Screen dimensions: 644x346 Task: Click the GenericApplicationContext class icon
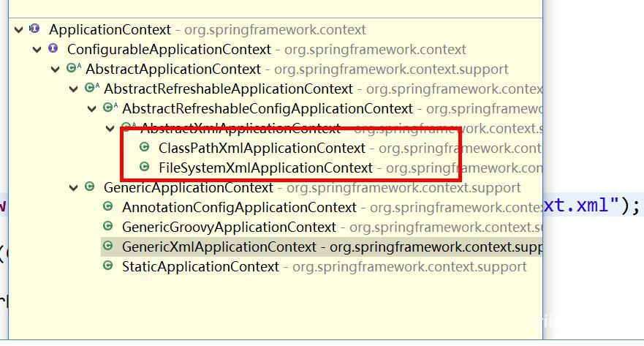tap(89, 187)
